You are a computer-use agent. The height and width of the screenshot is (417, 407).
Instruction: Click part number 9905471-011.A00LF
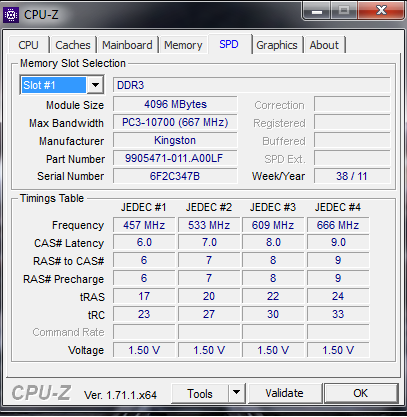[175, 158]
